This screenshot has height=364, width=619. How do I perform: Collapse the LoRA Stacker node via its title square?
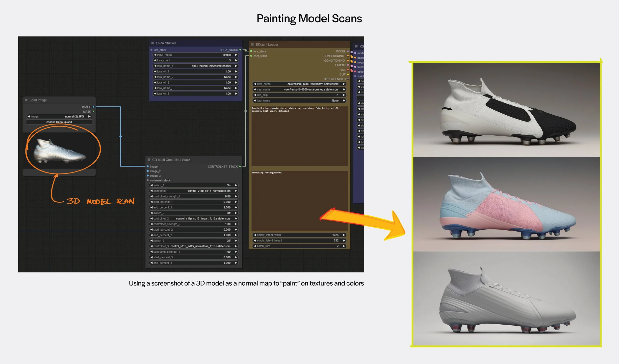click(x=153, y=43)
